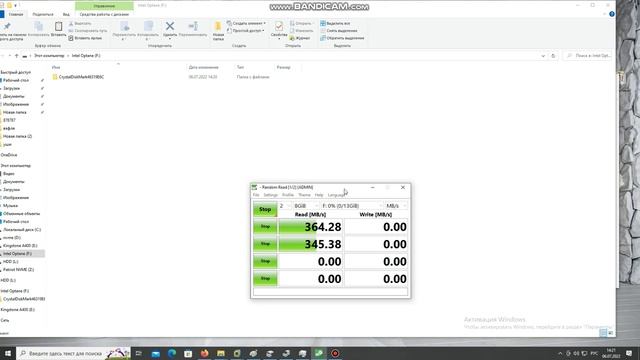Open CrystalDiskMark Language menu
The height and width of the screenshot is (360, 640).
336,195
